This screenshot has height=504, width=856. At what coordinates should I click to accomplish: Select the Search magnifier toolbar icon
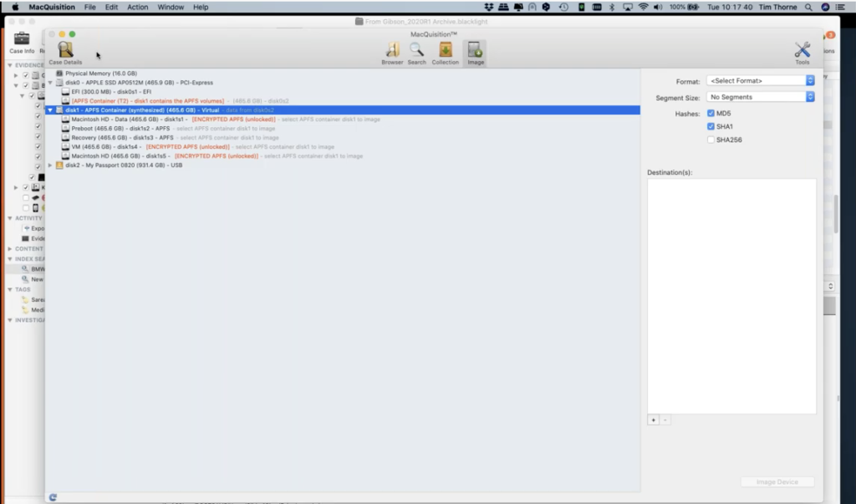pos(416,53)
